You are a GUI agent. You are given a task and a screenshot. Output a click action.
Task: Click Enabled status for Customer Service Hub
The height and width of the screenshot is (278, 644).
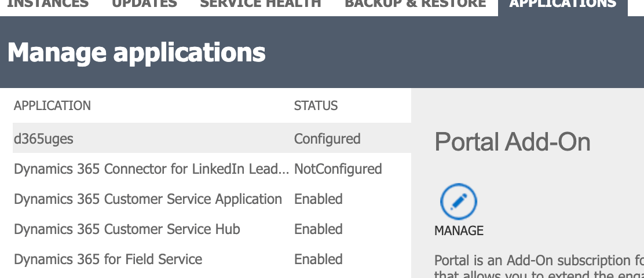coord(318,229)
